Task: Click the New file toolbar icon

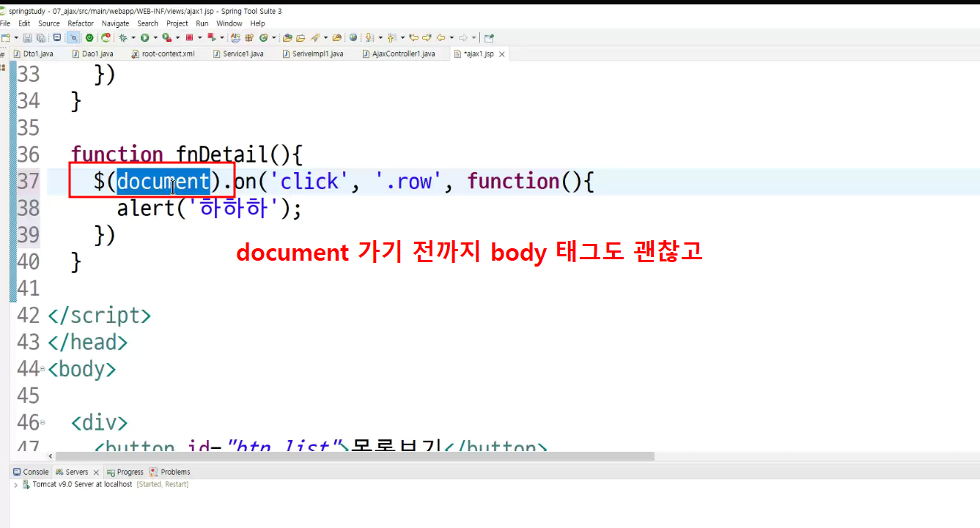Action: [6, 37]
